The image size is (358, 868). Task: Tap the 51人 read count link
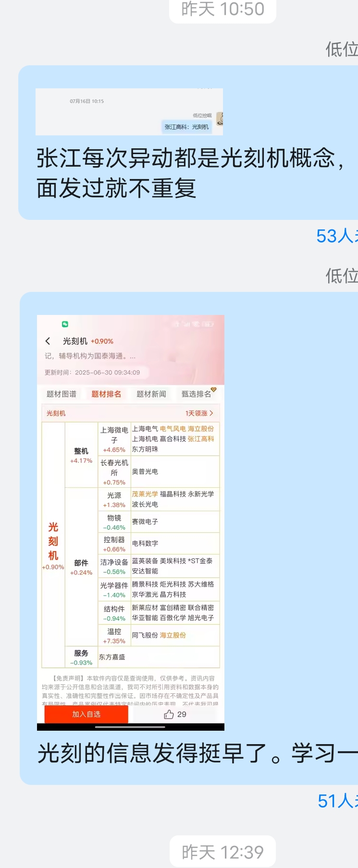click(x=337, y=801)
